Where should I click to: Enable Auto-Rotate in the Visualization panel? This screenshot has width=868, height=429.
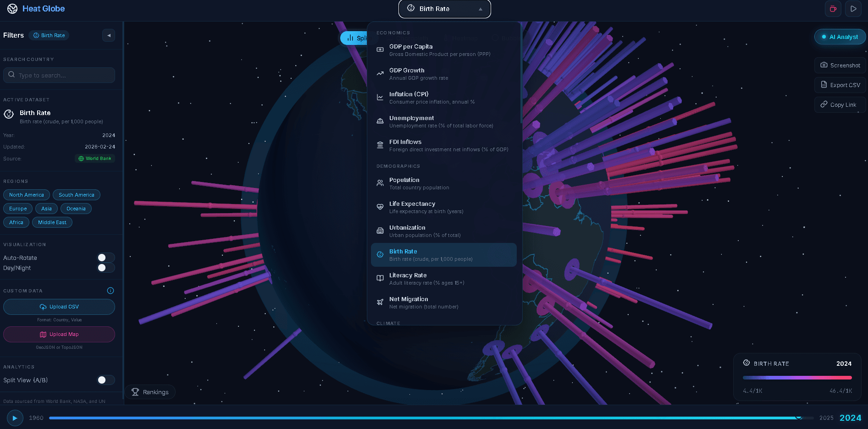[105, 258]
